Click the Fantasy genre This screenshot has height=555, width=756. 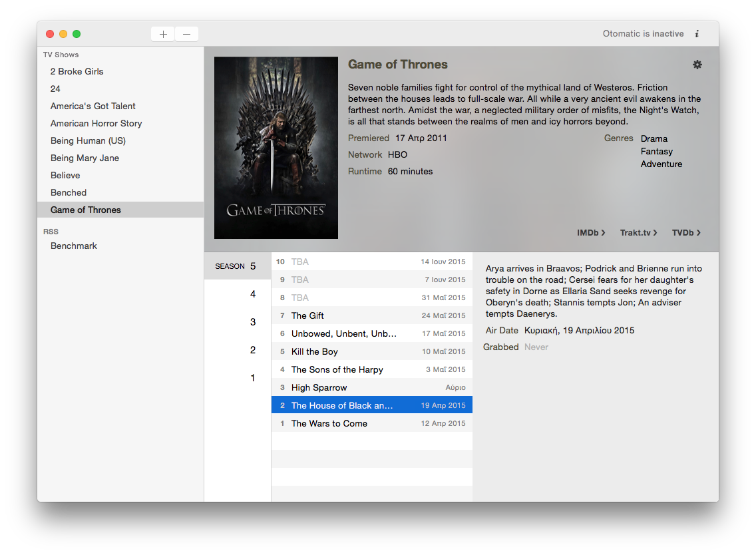tap(657, 152)
